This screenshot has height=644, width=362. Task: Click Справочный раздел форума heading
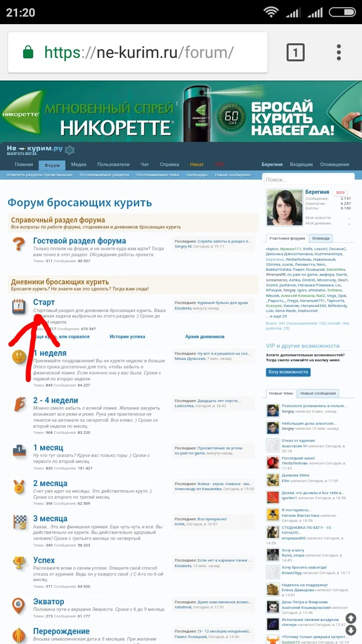click(x=58, y=220)
